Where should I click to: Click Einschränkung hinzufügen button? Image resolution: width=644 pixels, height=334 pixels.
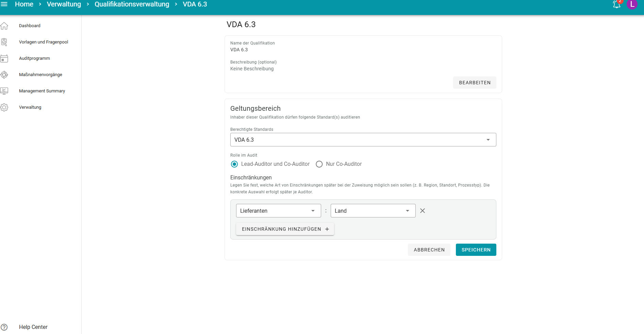coord(285,229)
